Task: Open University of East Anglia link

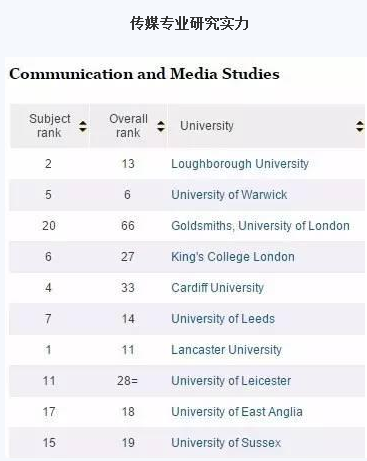Action: [x=237, y=412]
